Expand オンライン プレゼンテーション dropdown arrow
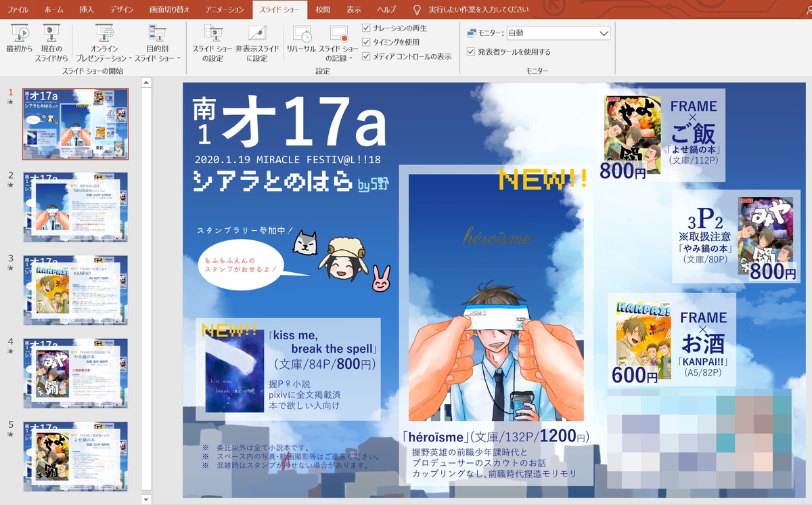812x505 pixels. pos(130,59)
